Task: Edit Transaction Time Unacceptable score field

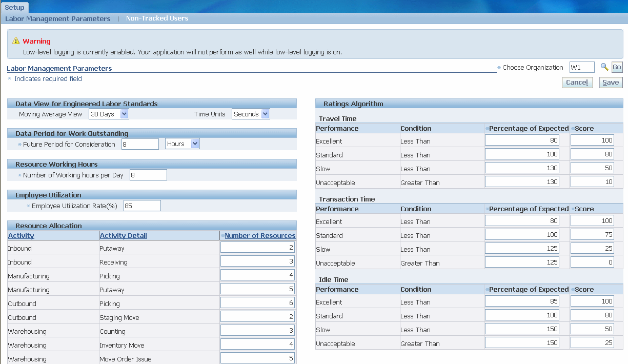Action: pos(592,262)
